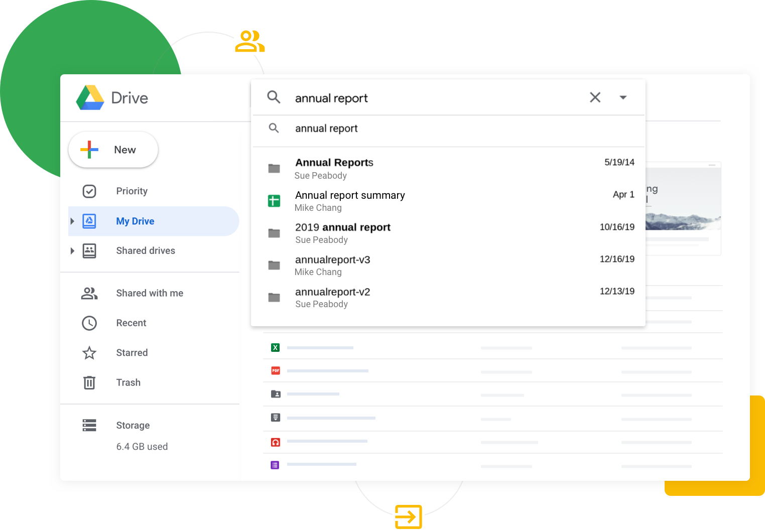Clear the search with X icon
Image resolution: width=765 pixels, height=532 pixels.
[x=595, y=97]
